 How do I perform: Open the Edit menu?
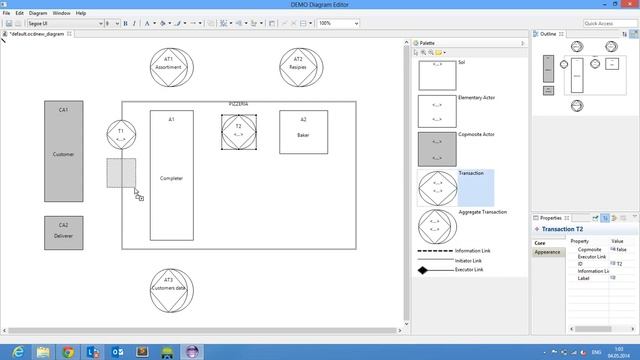20,13
